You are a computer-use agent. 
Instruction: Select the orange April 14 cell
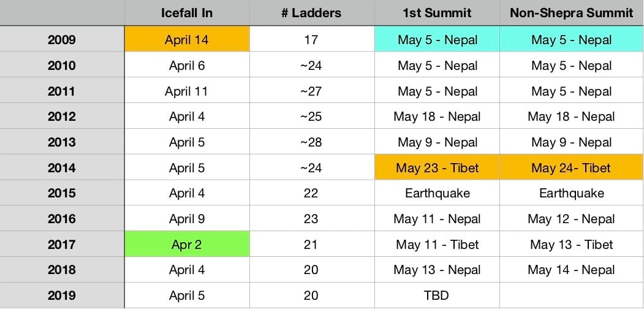point(187,40)
